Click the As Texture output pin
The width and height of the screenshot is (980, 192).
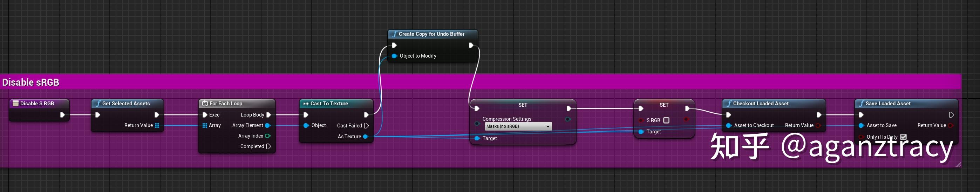point(366,137)
